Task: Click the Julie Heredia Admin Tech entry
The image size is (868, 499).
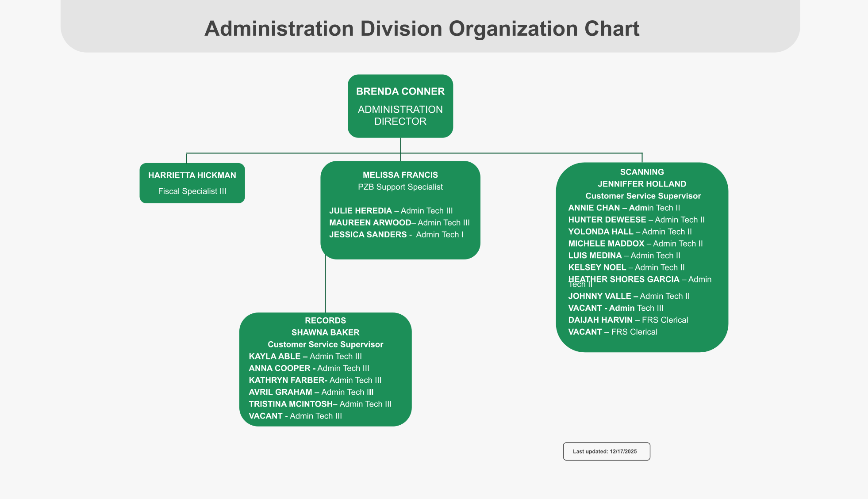Action: pyautogui.click(x=391, y=211)
